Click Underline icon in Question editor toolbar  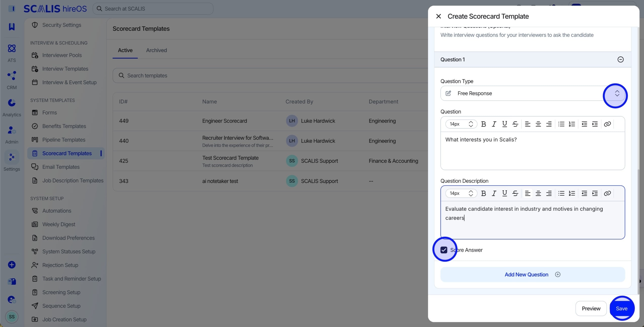[505, 124]
